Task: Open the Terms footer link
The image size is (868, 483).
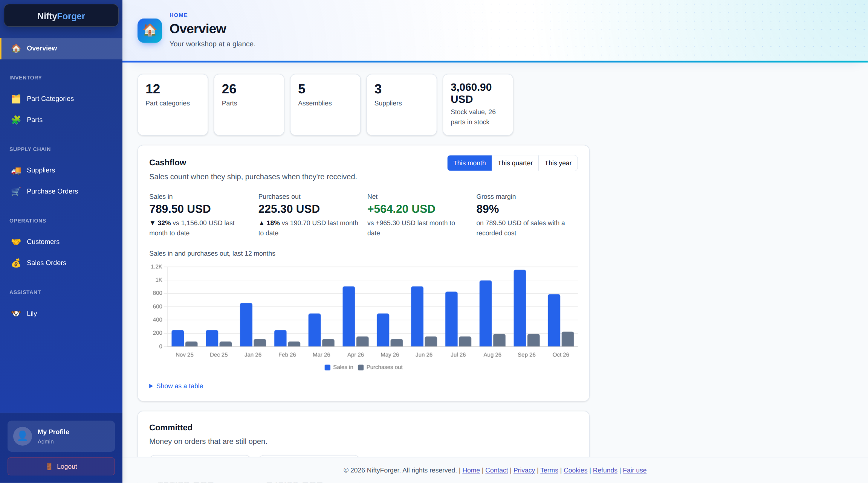Action: (x=549, y=470)
